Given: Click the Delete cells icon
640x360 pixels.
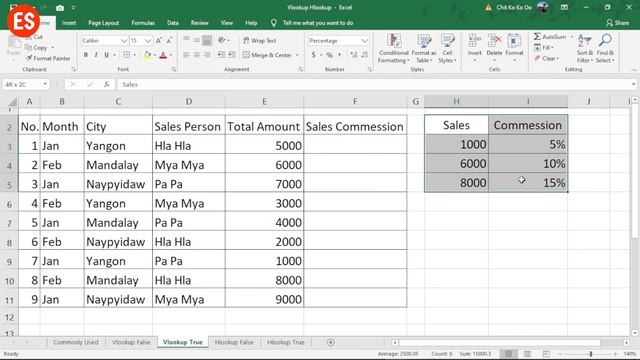Looking at the screenshot, I should [x=494, y=41].
